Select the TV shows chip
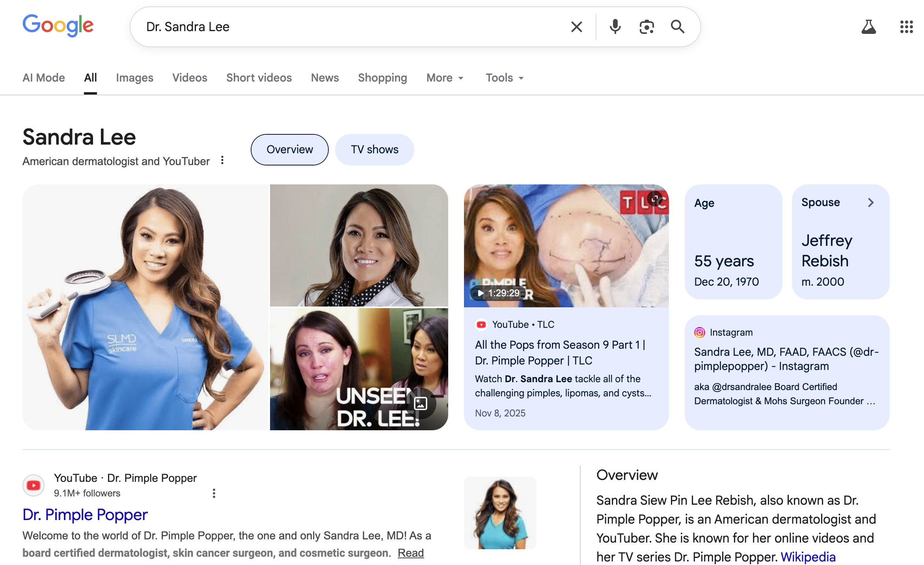 tap(374, 149)
